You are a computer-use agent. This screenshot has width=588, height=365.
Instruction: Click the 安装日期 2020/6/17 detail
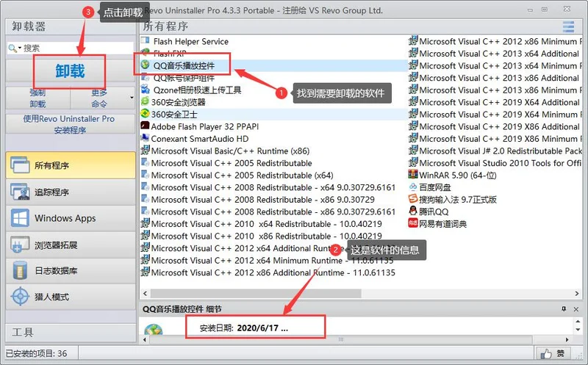(244, 328)
